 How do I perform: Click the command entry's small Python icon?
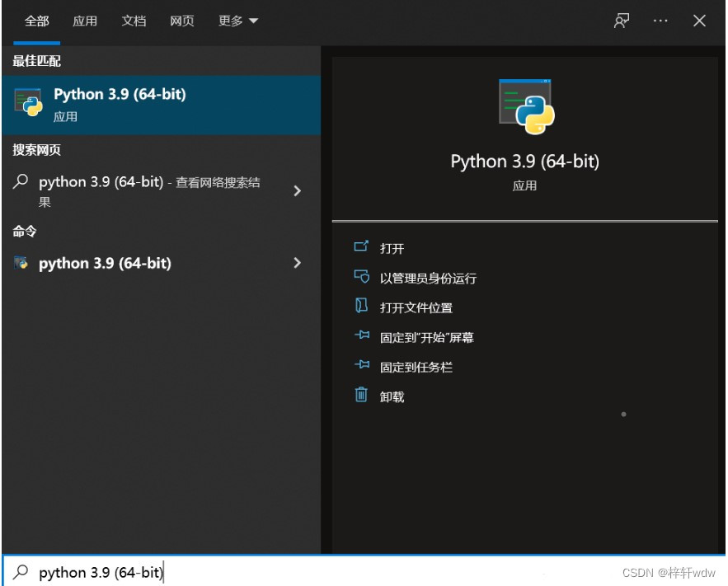(x=21, y=263)
